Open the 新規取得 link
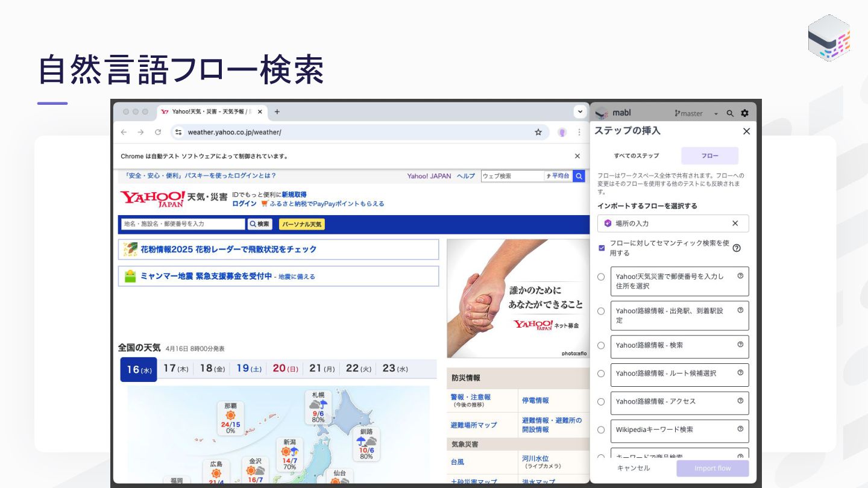The height and width of the screenshot is (488, 868). point(294,195)
